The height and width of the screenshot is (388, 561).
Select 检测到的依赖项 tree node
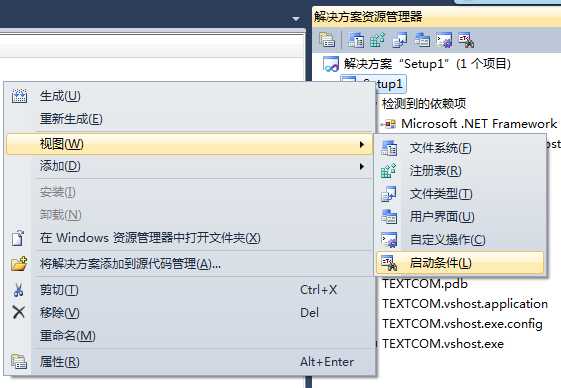(424, 104)
